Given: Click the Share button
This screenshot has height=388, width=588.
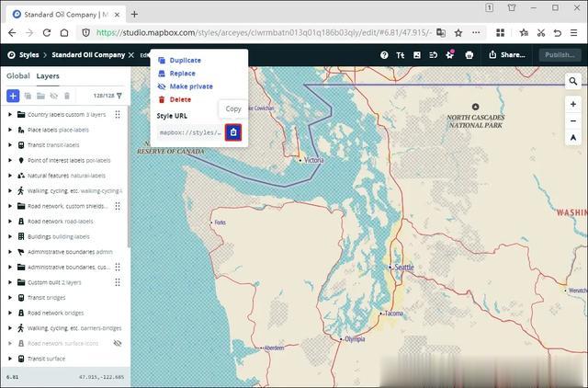Looking at the screenshot, I should pos(507,55).
